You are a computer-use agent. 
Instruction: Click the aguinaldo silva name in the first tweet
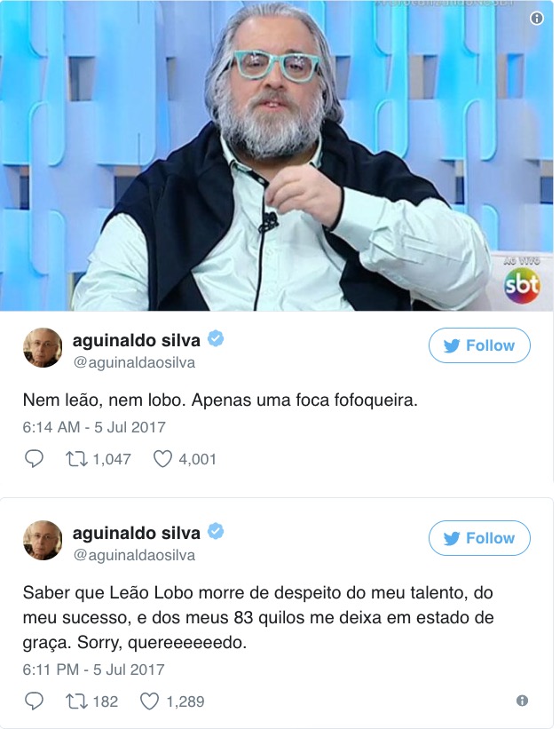[x=136, y=340]
